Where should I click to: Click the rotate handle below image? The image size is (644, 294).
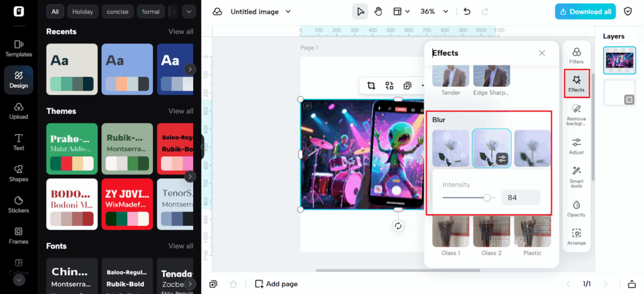click(x=397, y=226)
